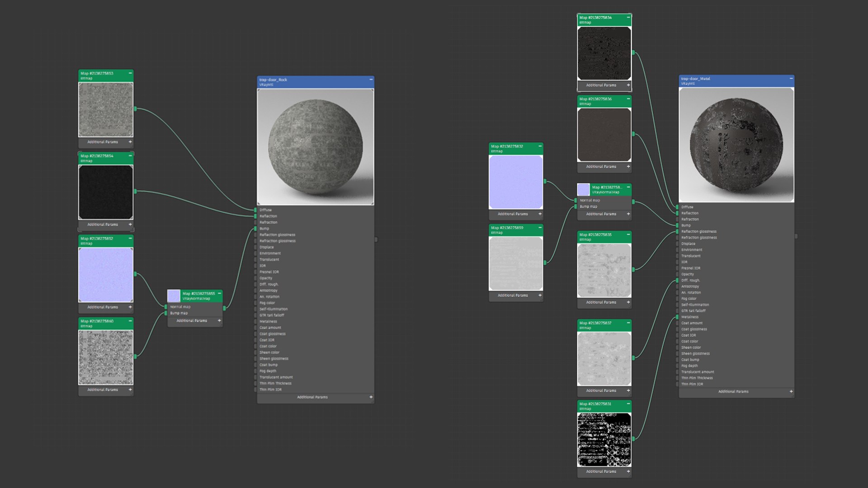Click the Opacity input socket on trap-door_Rock
The image size is (868, 488).
point(255,278)
